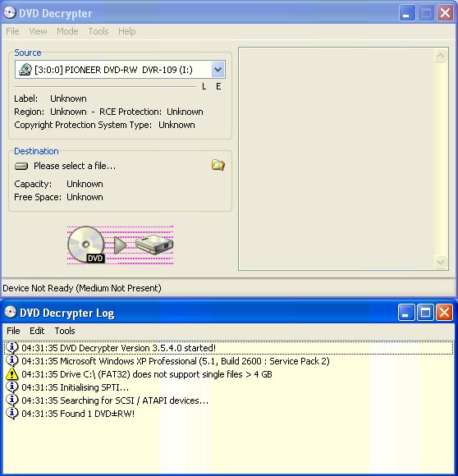Click the drive icon in Source combo box
Viewport: 458px width, 476px height.
pos(25,70)
